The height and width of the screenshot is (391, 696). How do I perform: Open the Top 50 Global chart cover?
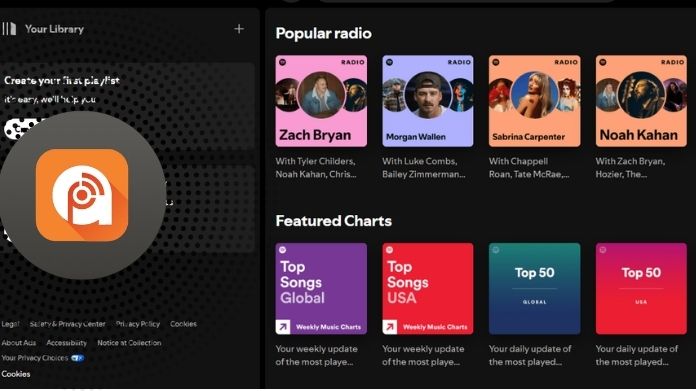(534, 288)
